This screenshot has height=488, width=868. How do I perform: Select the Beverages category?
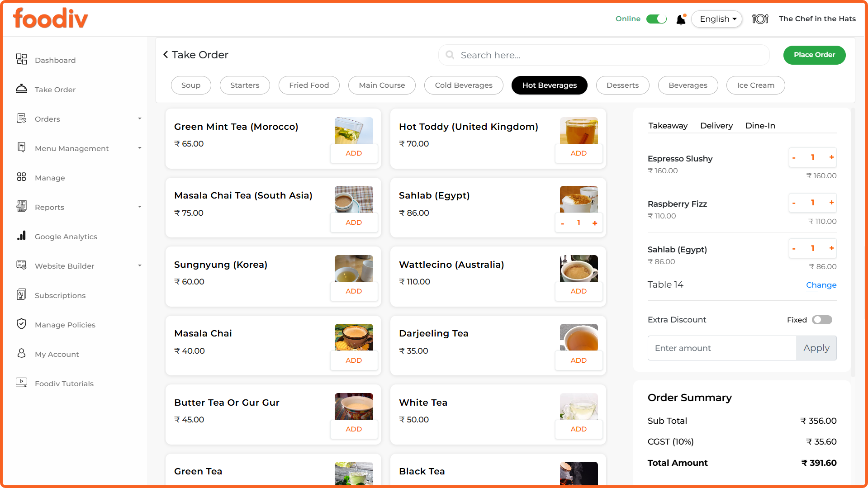688,85
